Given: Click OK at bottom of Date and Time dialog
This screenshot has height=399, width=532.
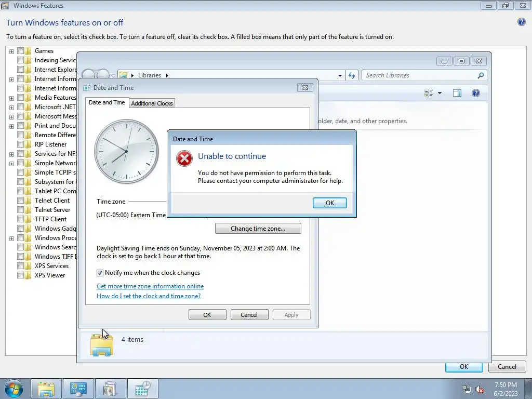Looking at the screenshot, I should click(207, 314).
